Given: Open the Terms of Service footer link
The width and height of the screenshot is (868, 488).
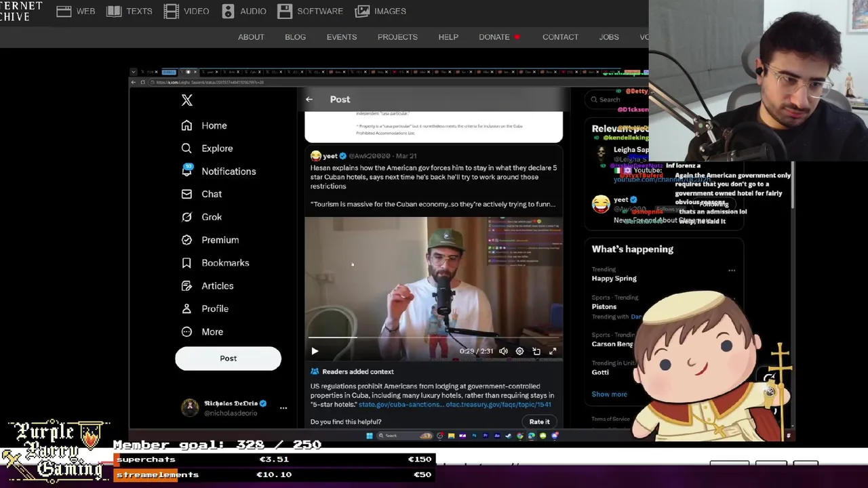Looking at the screenshot, I should pyautogui.click(x=610, y=420).
